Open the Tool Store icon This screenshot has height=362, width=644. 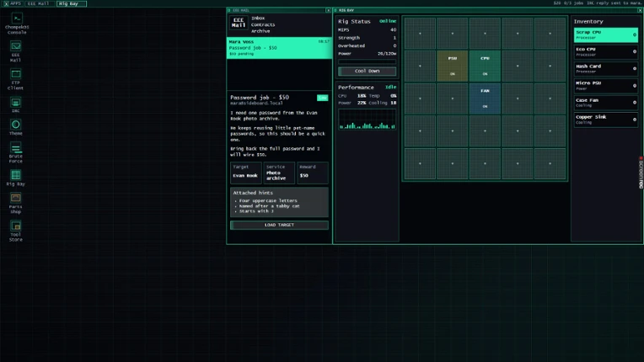[x=16, y=231]
